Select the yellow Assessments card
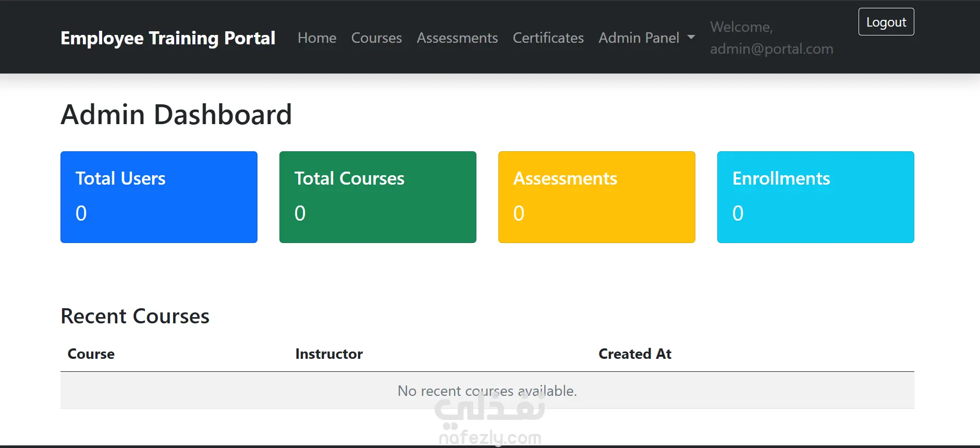Screen dimensions: 980x448 [x=597, y=197]
